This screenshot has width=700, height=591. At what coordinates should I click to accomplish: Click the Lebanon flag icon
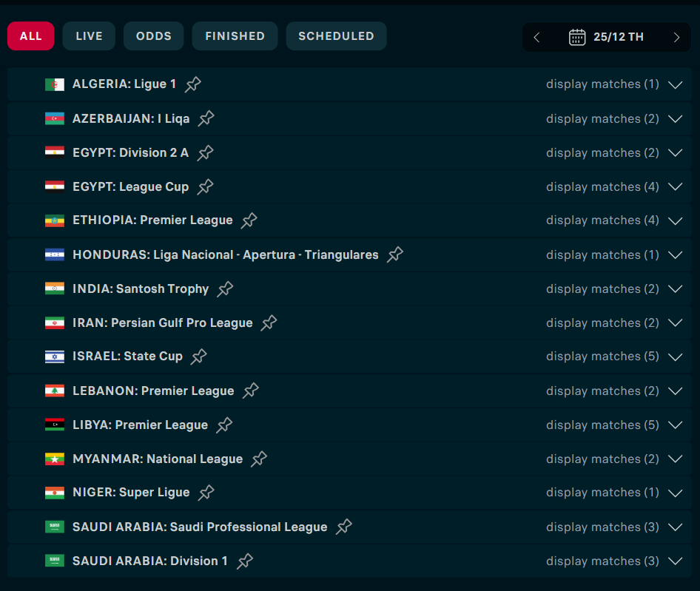pyautogui.click(x=55, y=391)
